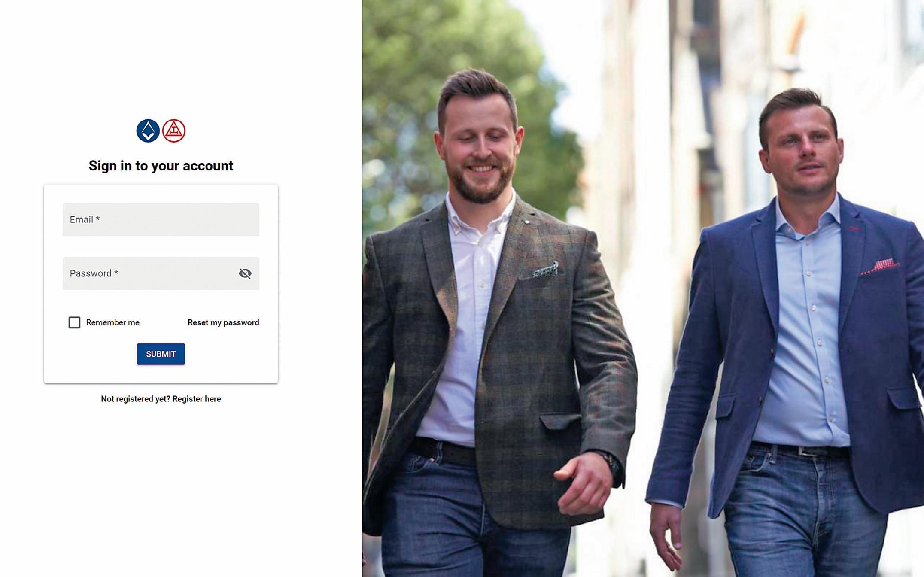Click the Remember me label text
Screen dimensions: 924x577
point(112,322)
